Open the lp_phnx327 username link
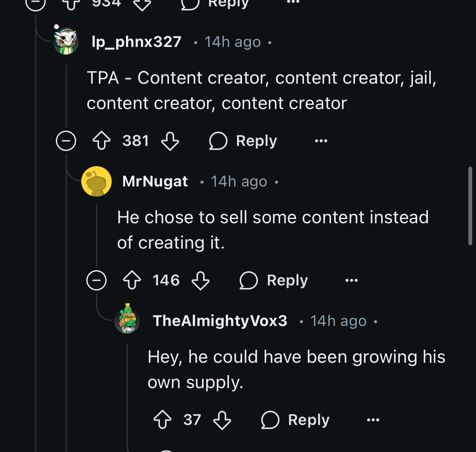This screenshot has height=452, width=476. pos(136,42)
